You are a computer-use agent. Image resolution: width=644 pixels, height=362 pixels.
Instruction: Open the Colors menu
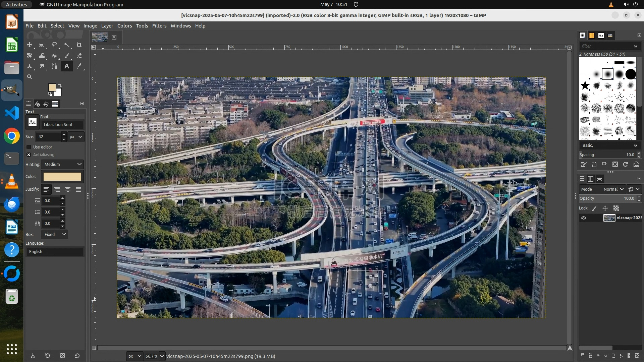point(124,26)
